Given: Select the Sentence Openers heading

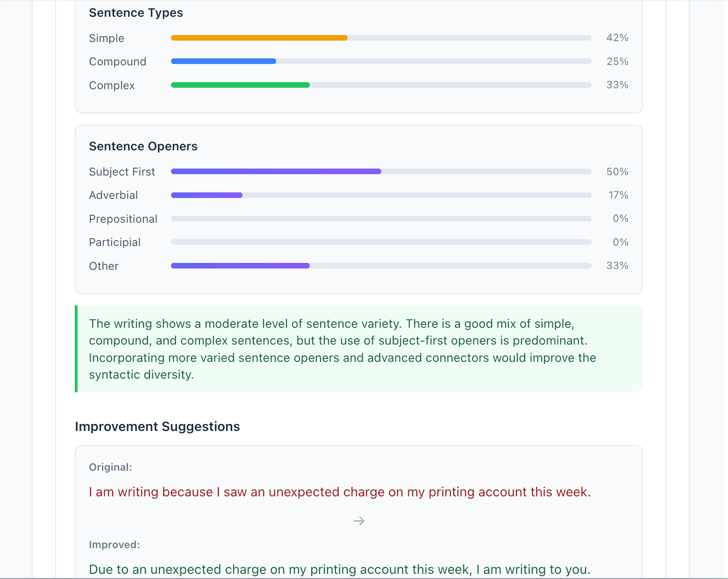Looking at the screenshot, I should point(143,146).
